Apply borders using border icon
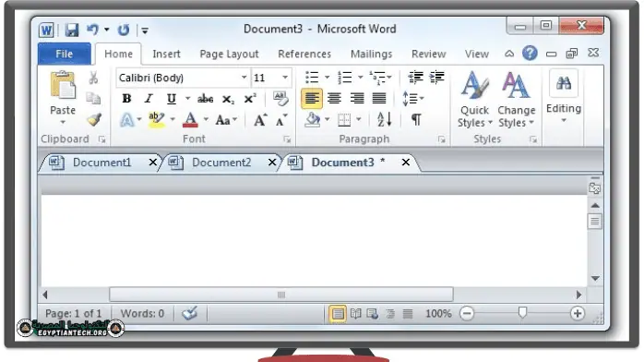 344,120
